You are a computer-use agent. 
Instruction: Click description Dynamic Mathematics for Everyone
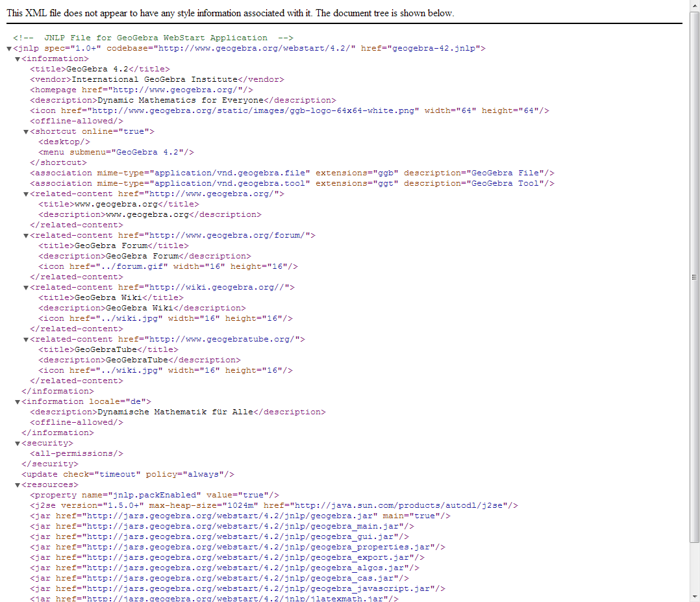[183, 101]
